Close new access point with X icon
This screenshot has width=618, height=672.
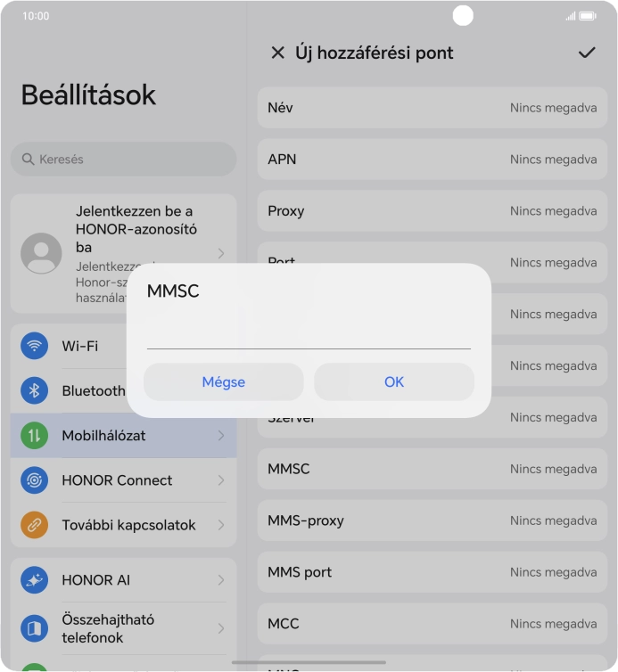pos(278,53)
